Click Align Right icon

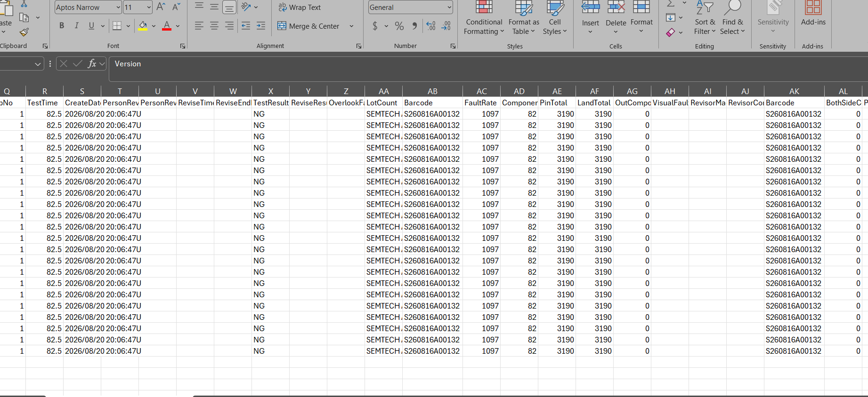coord(229,26)
